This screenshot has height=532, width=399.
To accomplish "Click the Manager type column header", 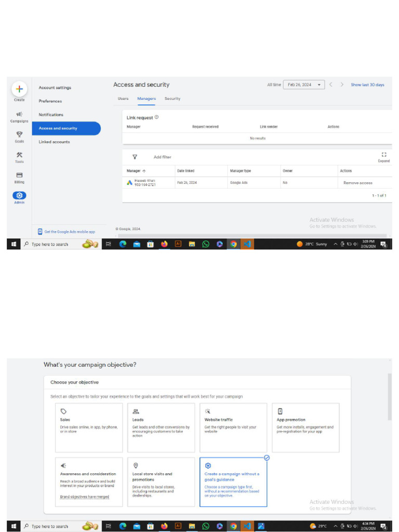I will coord(241,171).
